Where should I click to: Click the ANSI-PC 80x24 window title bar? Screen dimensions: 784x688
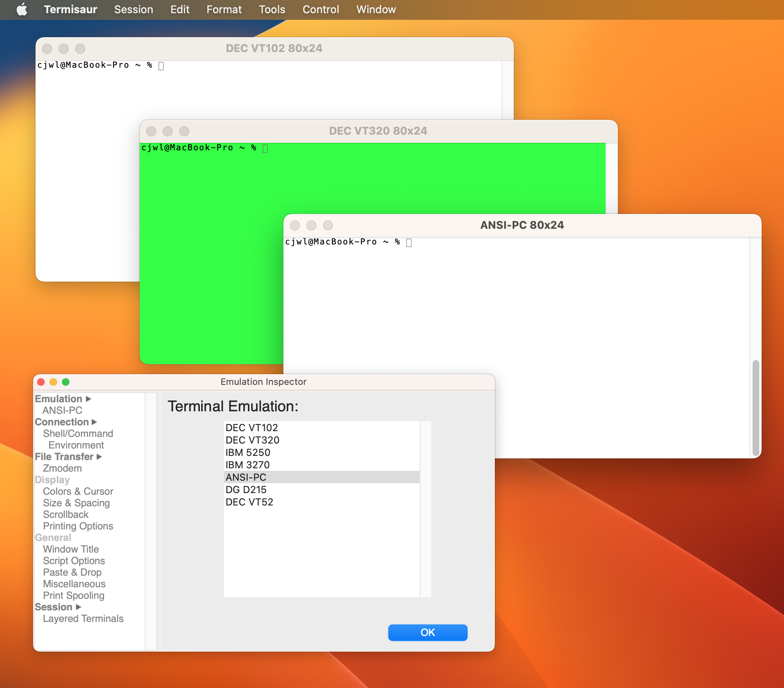click(x=522, y=225)
